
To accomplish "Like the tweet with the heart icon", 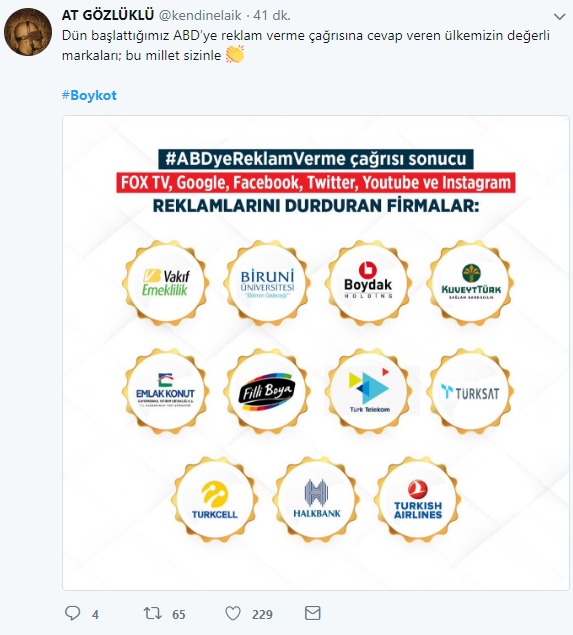I will point(233,613).
